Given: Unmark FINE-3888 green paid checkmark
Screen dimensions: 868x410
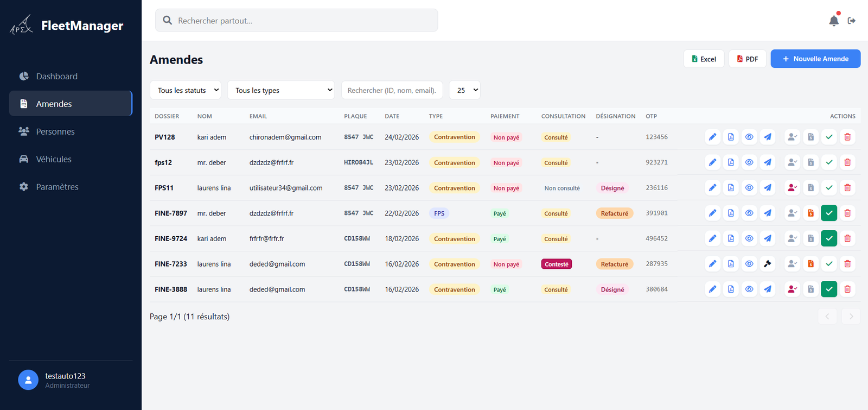Looking at the screenshot, I should [x=829, y=289].
